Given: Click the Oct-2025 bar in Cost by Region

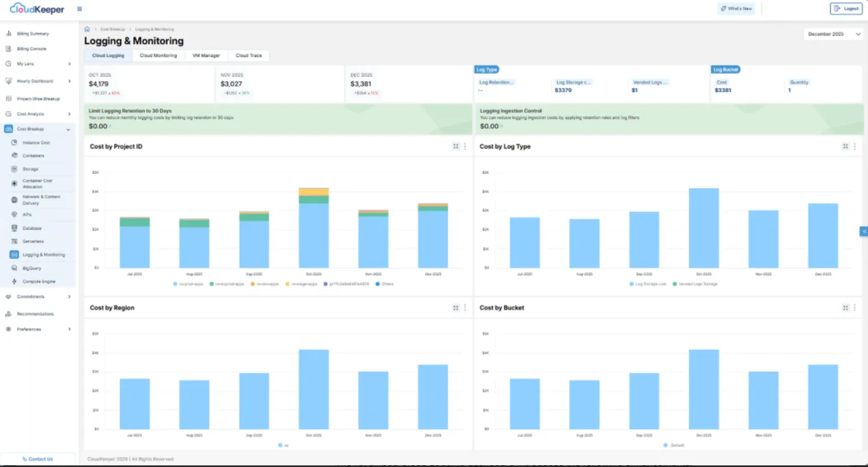Looking at the screenshot, I should coord(314,389).
